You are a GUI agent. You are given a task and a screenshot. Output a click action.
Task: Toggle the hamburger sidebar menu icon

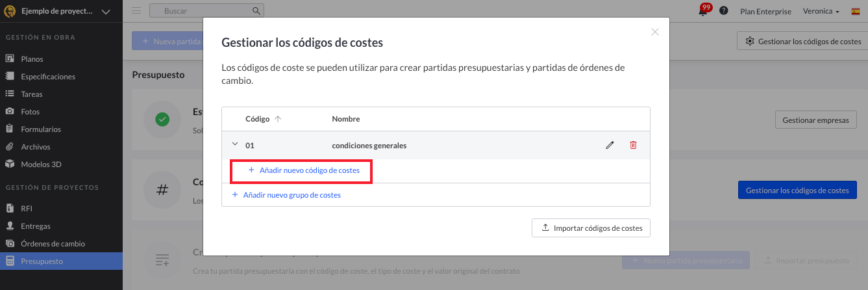pos(136,11)
